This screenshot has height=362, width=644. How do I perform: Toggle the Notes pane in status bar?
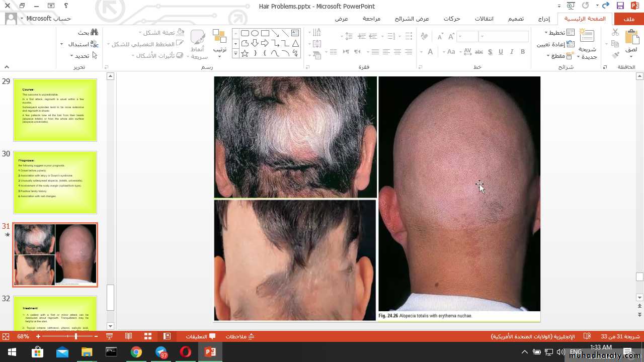coord(240,336)
